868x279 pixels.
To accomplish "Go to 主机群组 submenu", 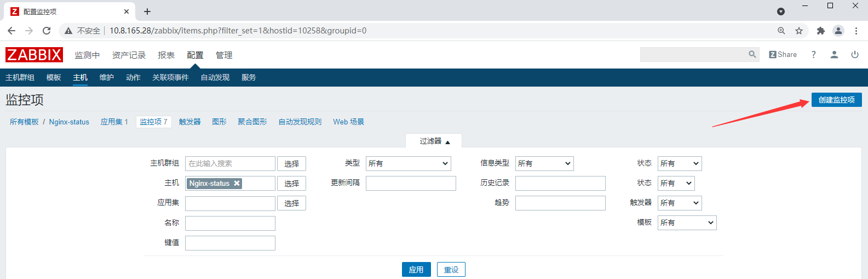I will coord(20,77).
